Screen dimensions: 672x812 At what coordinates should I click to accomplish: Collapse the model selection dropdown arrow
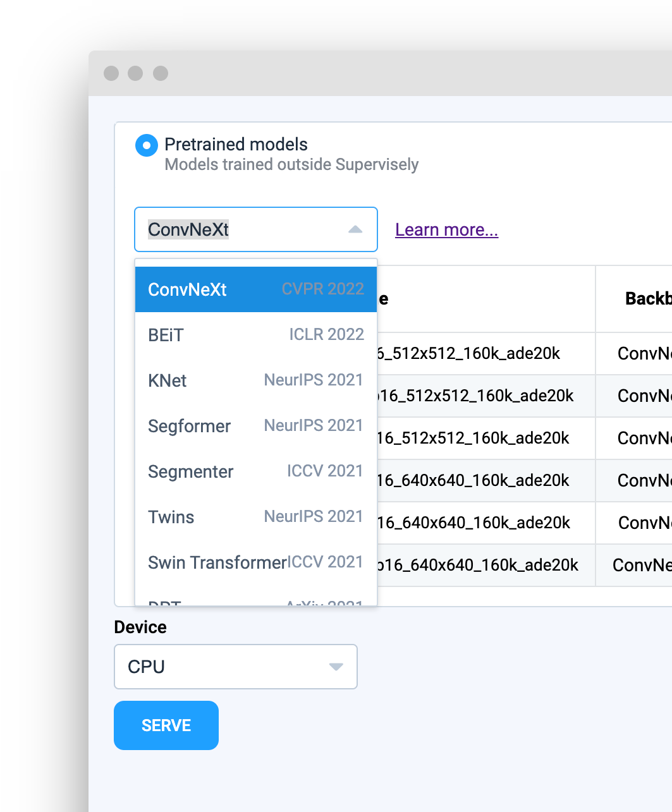354,229
